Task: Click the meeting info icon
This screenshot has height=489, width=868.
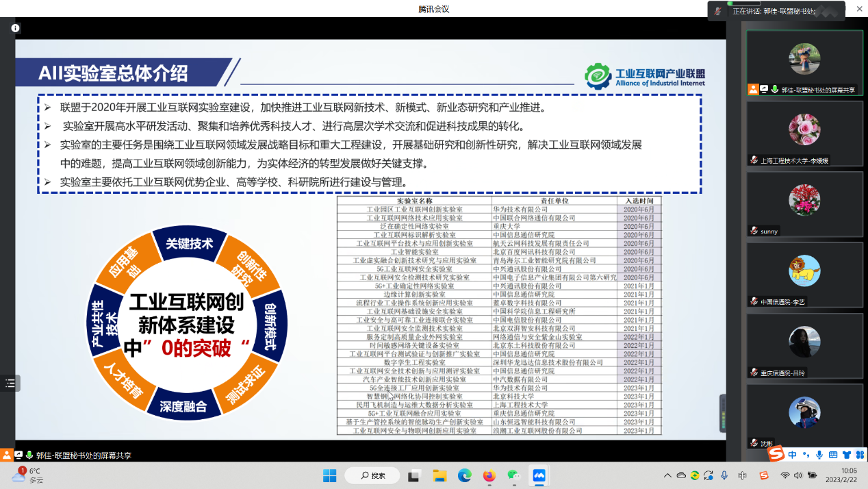Action: 15,28
